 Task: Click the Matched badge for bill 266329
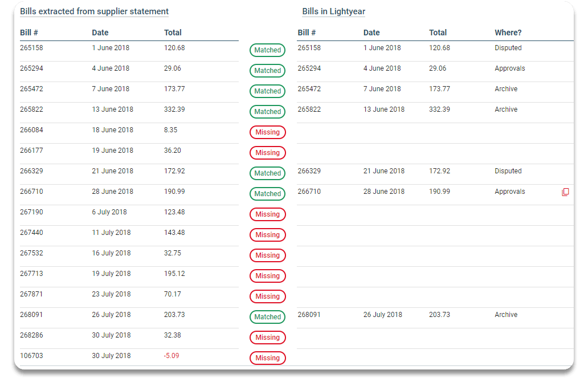click(x=267, y=173)
